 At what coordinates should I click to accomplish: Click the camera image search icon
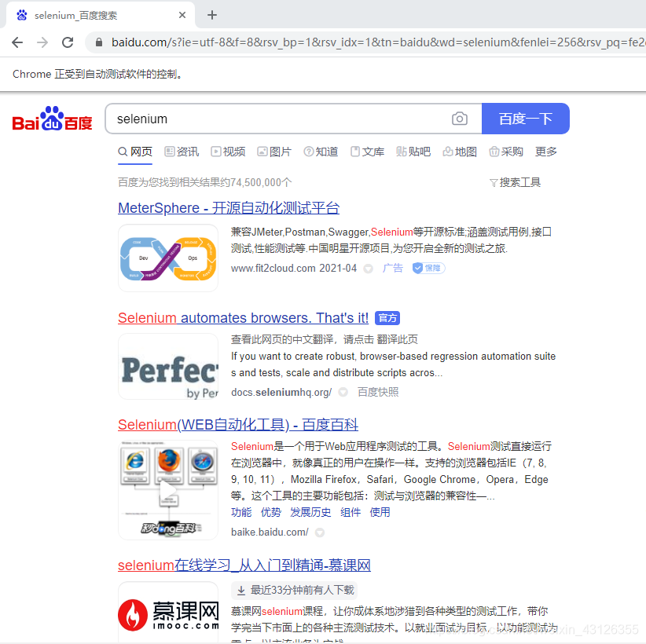click(x=460, y=119)
